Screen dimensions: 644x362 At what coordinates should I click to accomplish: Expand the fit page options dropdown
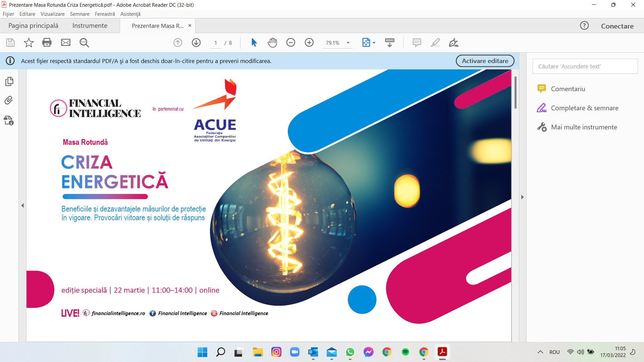coord(374,43)
